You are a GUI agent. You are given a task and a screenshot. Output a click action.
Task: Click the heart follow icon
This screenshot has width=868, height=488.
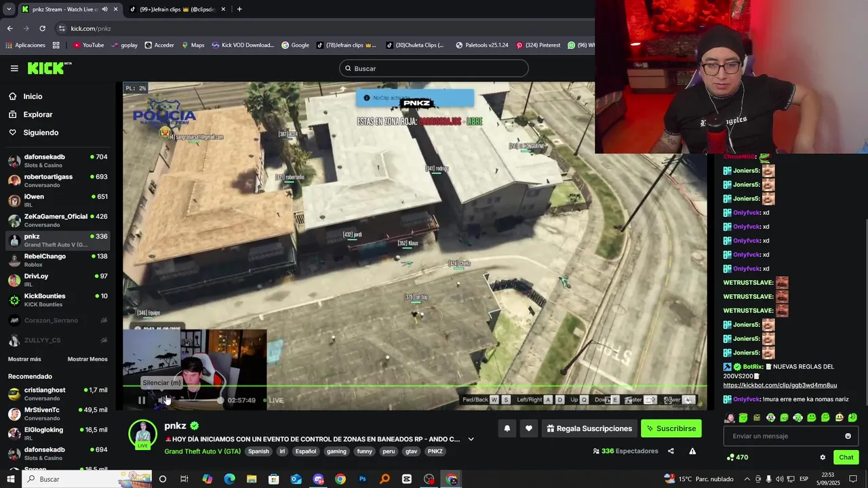529,428
